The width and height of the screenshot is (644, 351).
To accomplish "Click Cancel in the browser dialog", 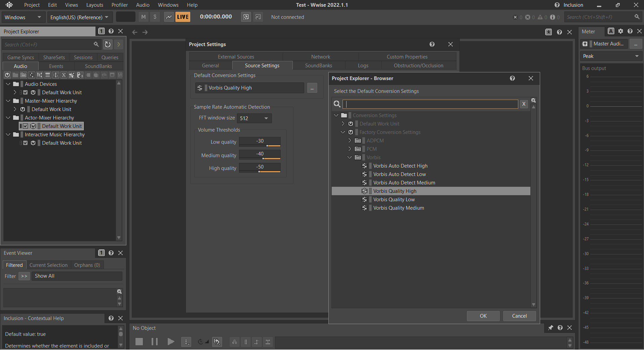I will (519, 316).
